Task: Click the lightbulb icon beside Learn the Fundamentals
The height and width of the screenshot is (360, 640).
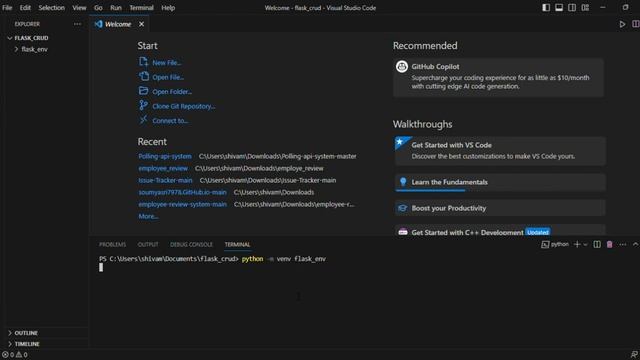Action: click(x=403, y=182)
